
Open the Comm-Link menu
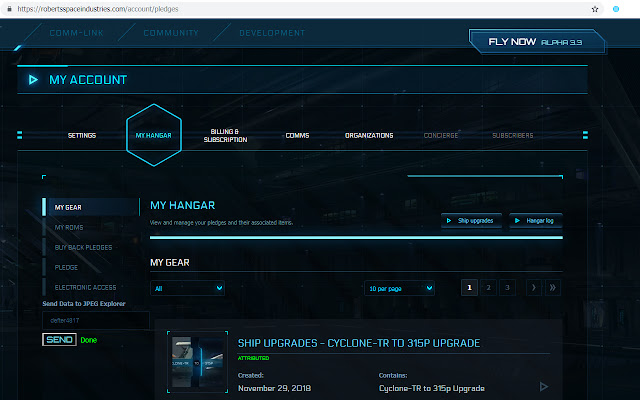(76, 33)
